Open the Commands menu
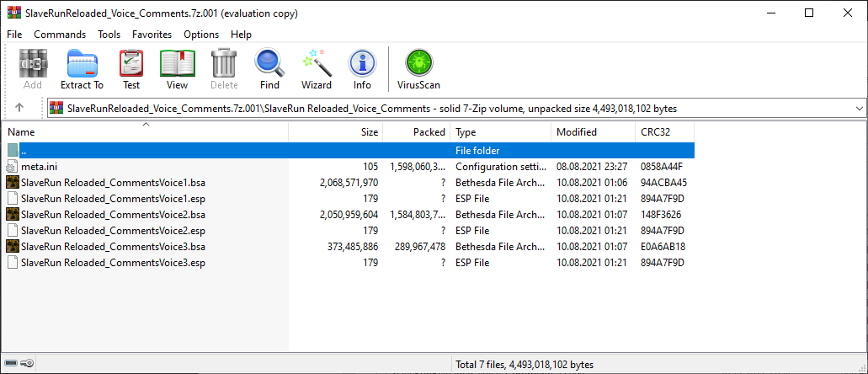 60,35
